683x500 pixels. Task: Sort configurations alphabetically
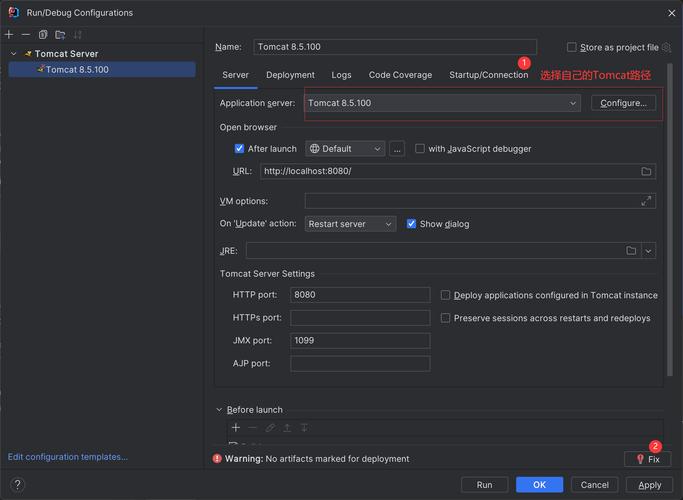[x=78, y=34]
